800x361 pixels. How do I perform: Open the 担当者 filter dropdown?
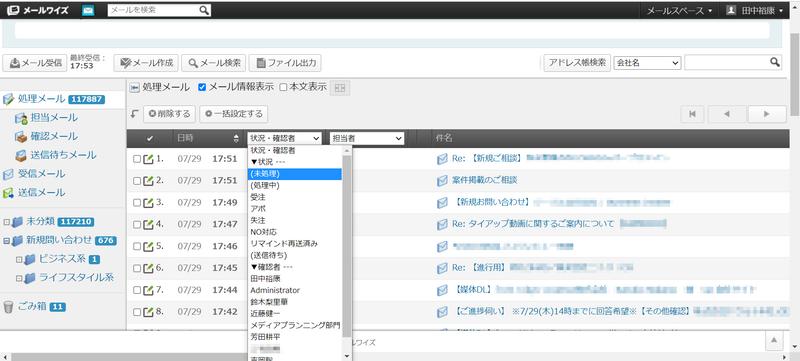click(x=367, y=138)
